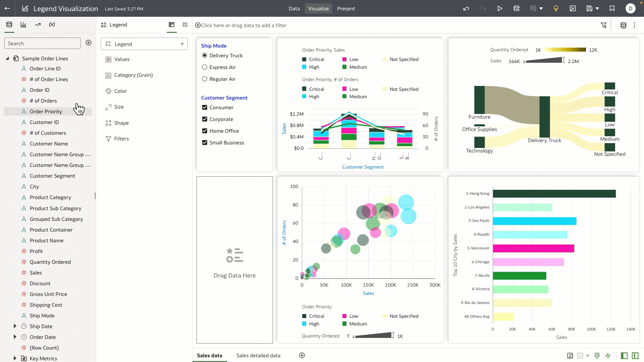Screen dimensions: 644x362
Task: Select the f(x) functions icon
Action: [x=52, y=24]
